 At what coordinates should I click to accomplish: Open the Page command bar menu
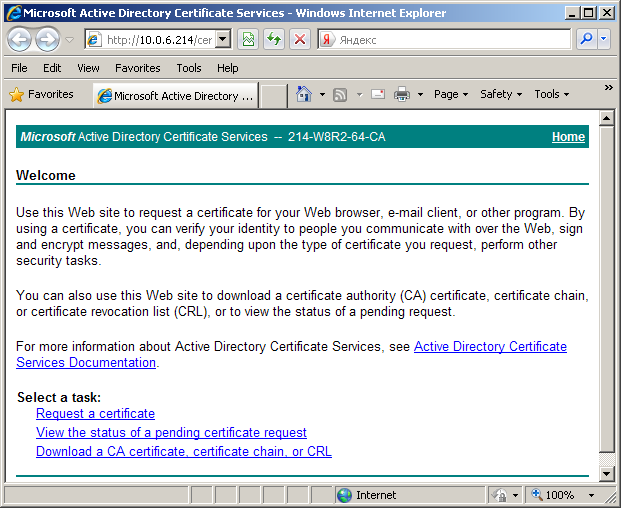point(451,94)
